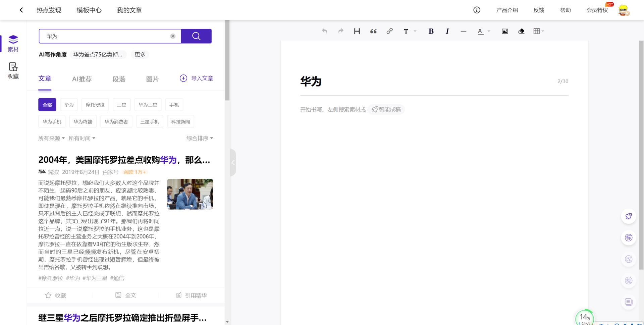Click the user avatar in header
This screenshot has height=325, width=644.
click(624, 10)
